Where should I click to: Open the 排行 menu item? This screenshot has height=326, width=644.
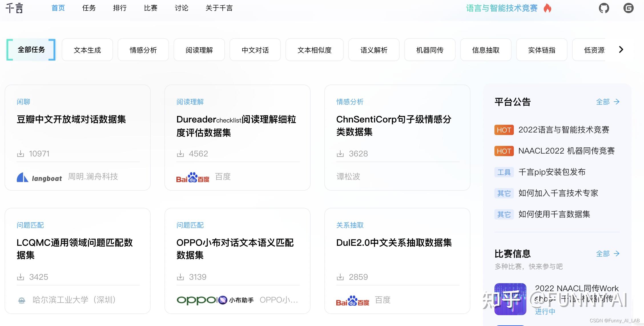pos(120,8)
